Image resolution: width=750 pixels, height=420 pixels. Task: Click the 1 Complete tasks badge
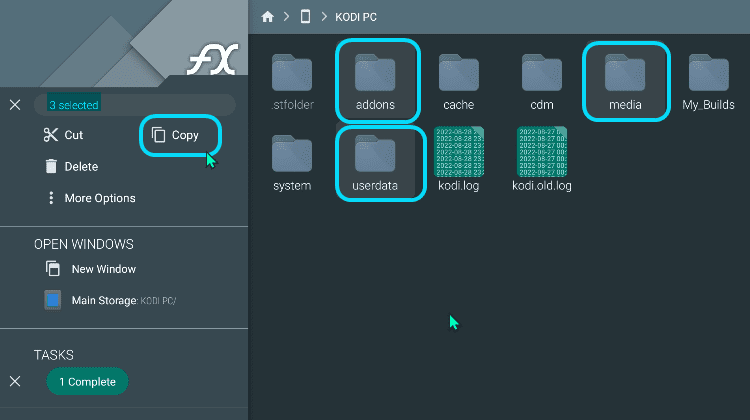[87, 382]
